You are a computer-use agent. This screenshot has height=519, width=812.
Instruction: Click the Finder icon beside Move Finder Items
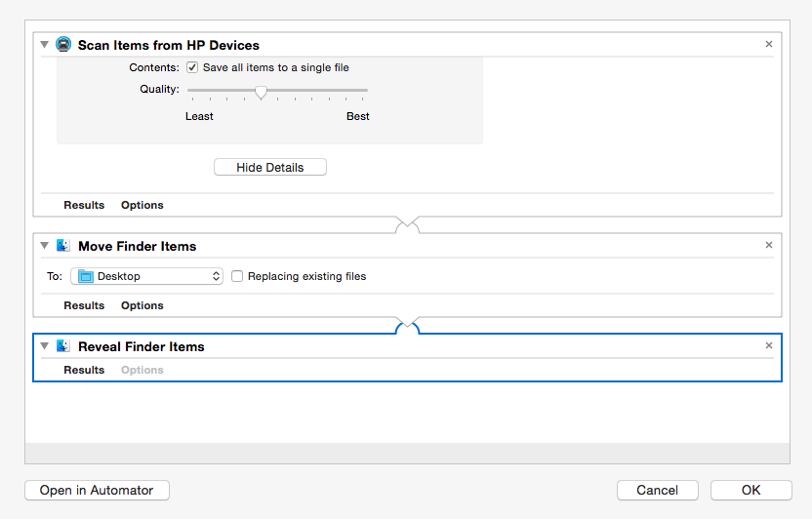tap(63, 245)
